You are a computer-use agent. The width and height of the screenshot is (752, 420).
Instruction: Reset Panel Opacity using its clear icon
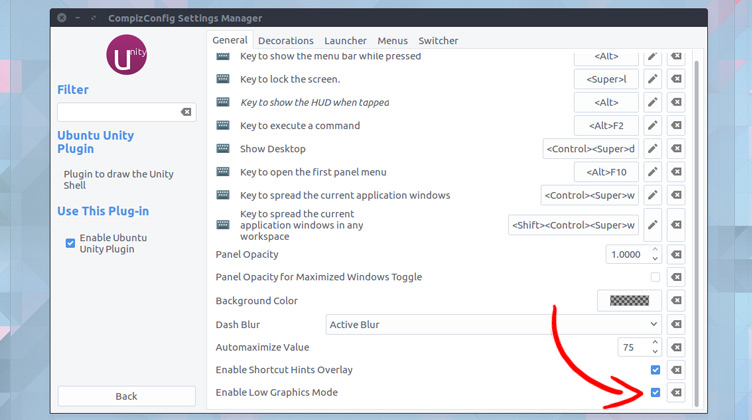point(676,255)
